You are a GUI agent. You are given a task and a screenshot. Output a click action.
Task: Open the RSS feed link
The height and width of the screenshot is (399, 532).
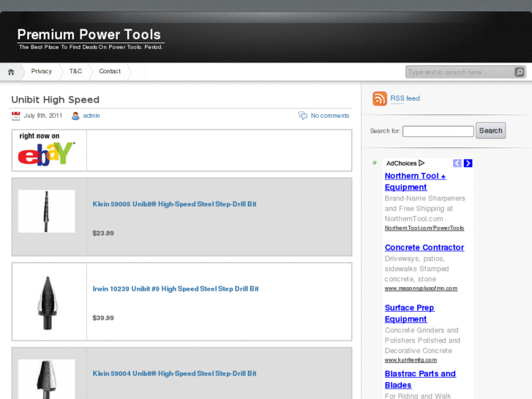(x=405, y=99)
